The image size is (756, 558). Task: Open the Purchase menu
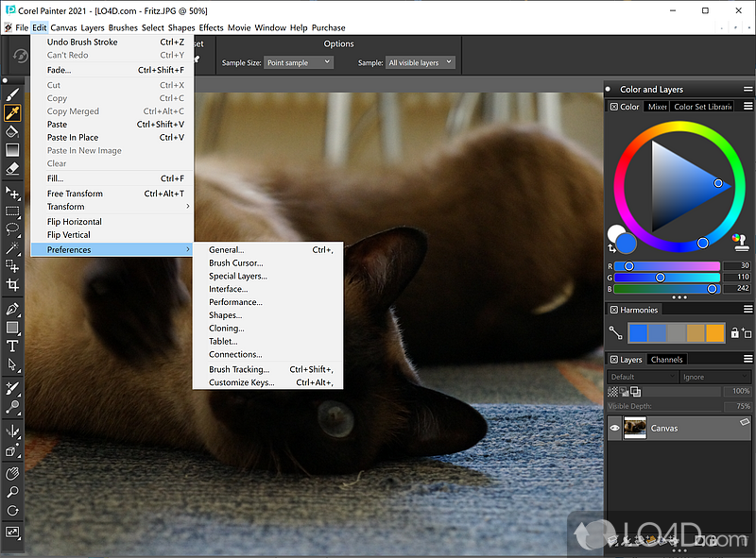click(x=329, y=27)
